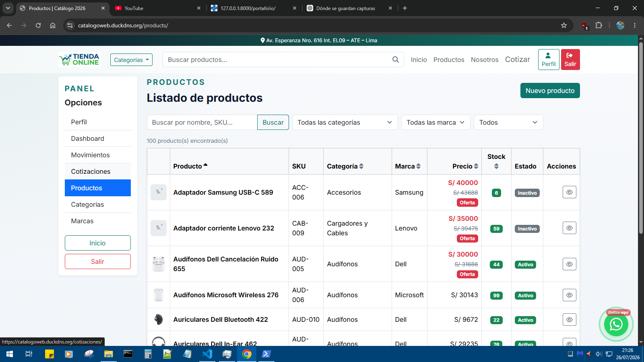Click the browser address bar URL
644x362 pixels.
click(x=123, y=25)
